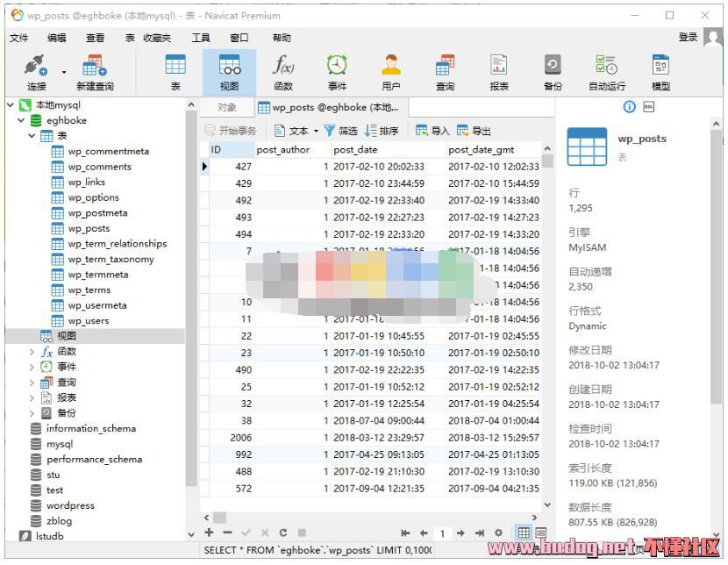This screenshot has width=728, height=565.
Task: Click the data grid vertical scrollbar thumb
Action: point(547,161)
